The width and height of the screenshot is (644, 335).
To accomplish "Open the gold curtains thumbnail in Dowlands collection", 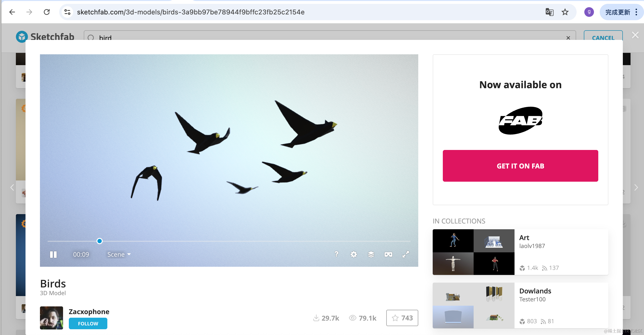I will click(x=494, y=294).
